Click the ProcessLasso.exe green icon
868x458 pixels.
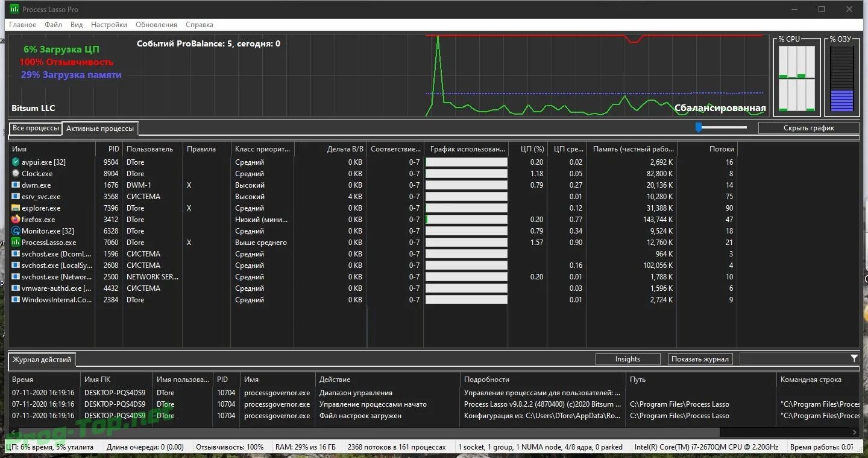pos(16,242)
